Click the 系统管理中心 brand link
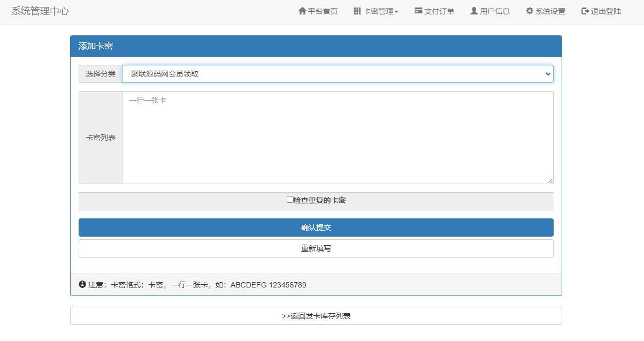Screen dimensions: 644x341 40,11
